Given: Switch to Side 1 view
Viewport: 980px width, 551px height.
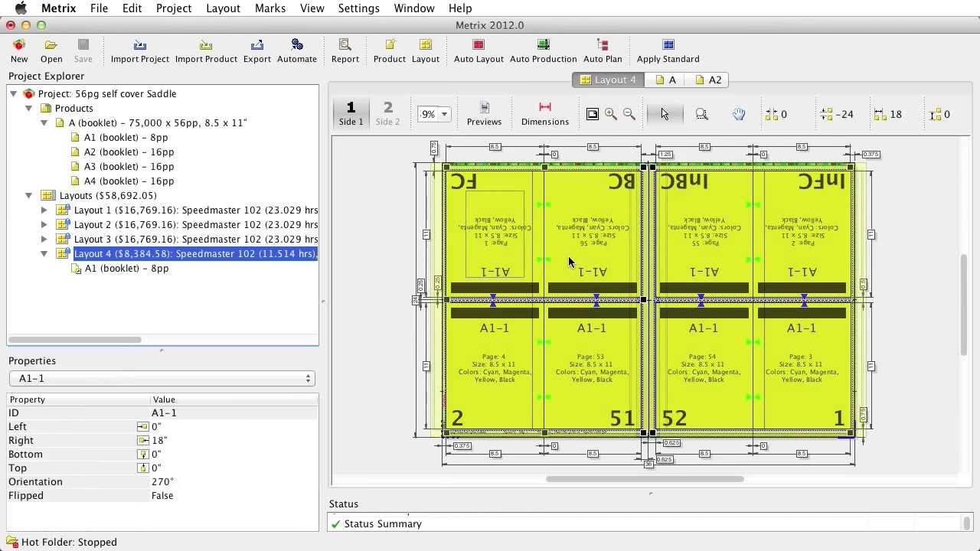Looking at the screenshot, I should [351, 112].
